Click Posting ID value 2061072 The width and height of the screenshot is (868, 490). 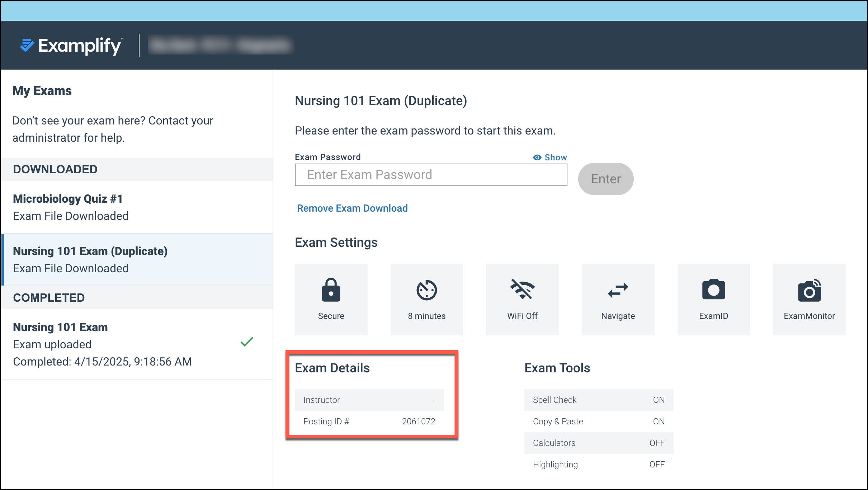(419, 421)
